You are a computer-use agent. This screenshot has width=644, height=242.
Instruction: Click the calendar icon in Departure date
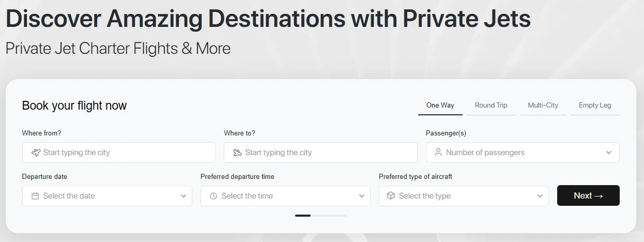point(35,196)
